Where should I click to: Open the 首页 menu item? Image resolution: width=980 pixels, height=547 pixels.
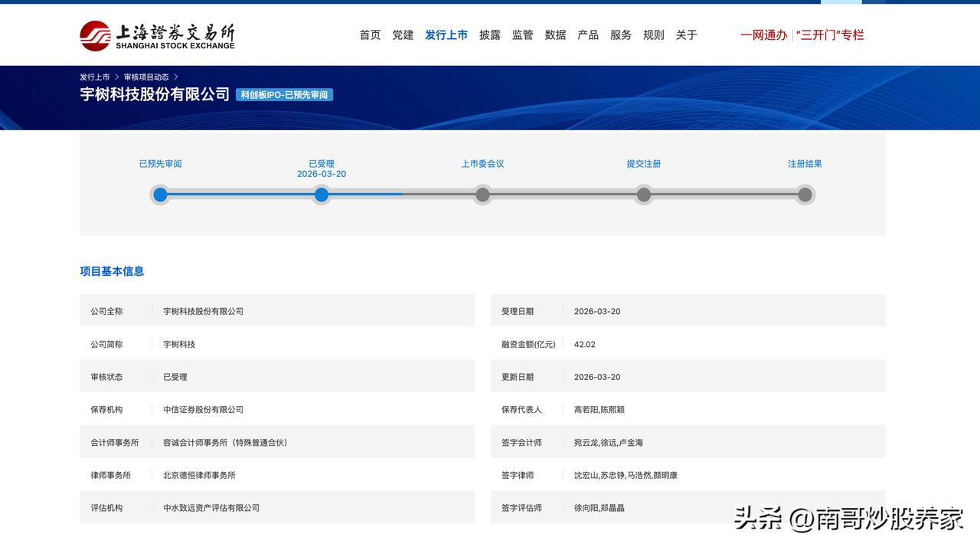pyautogui.click(x=369, y=34)
